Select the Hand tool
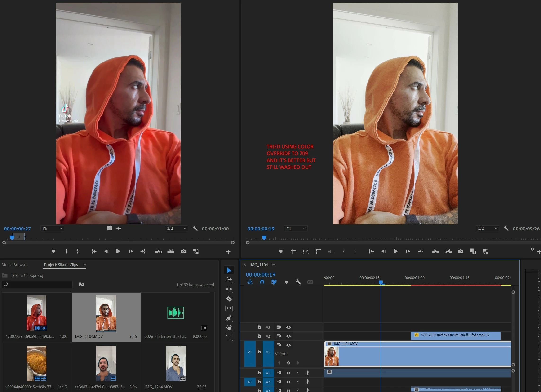Viewport: 541px width, 392px height. 229,327
